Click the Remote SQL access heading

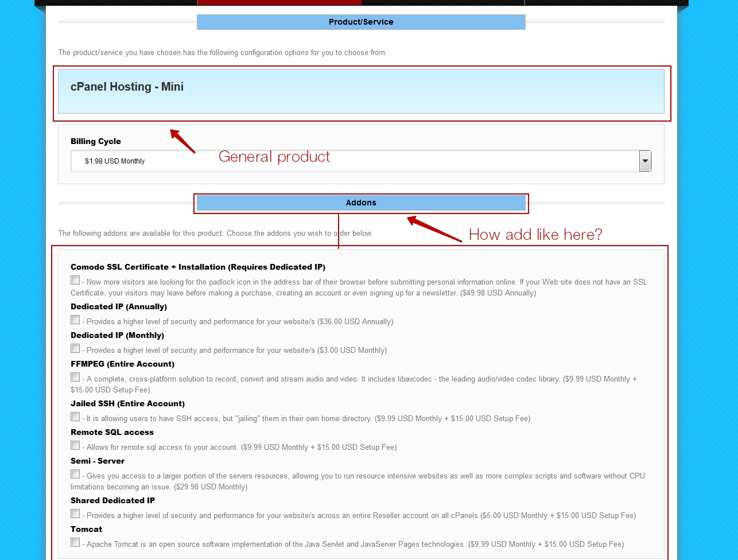coord(112,432)
